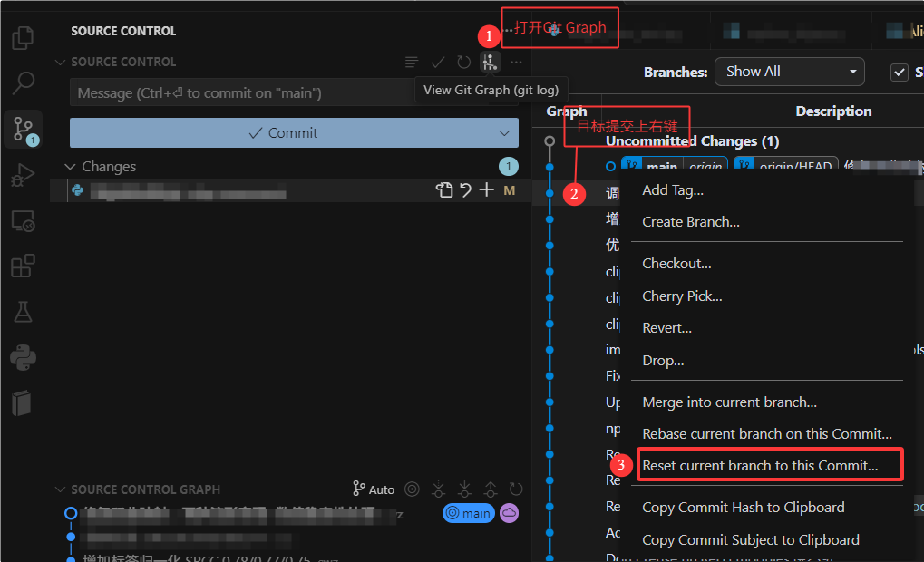924x562 pixels.
Task: Choose Revert... from context menu
Action: tap(666, 328)
